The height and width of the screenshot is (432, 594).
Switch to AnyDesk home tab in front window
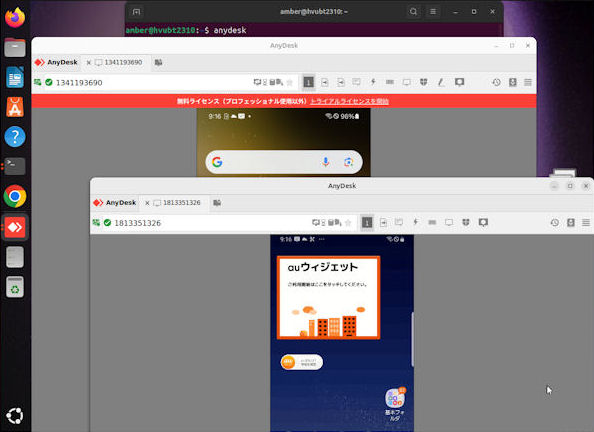point(114,202)
